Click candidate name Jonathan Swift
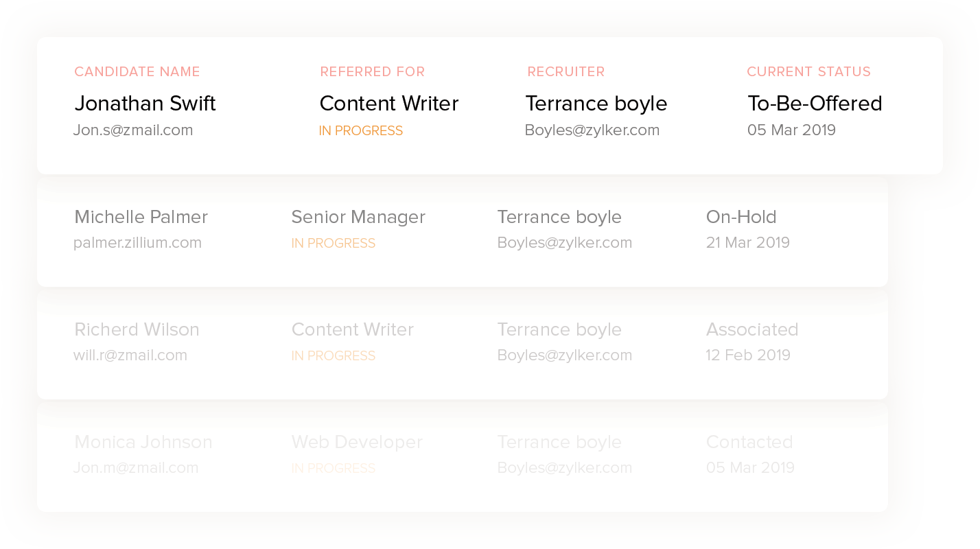Viewport: 980px width, 549px height. tap(145, 104)
